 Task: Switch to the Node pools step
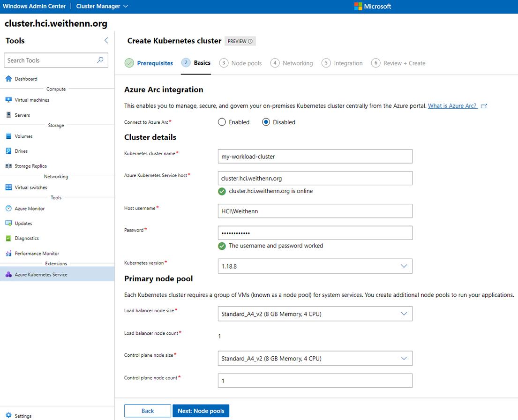[240, 63]
